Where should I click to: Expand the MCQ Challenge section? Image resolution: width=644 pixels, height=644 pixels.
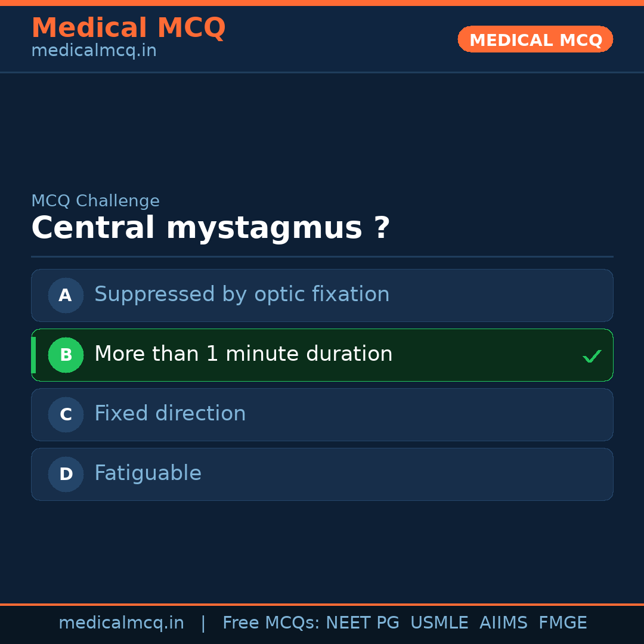point(95,201)
